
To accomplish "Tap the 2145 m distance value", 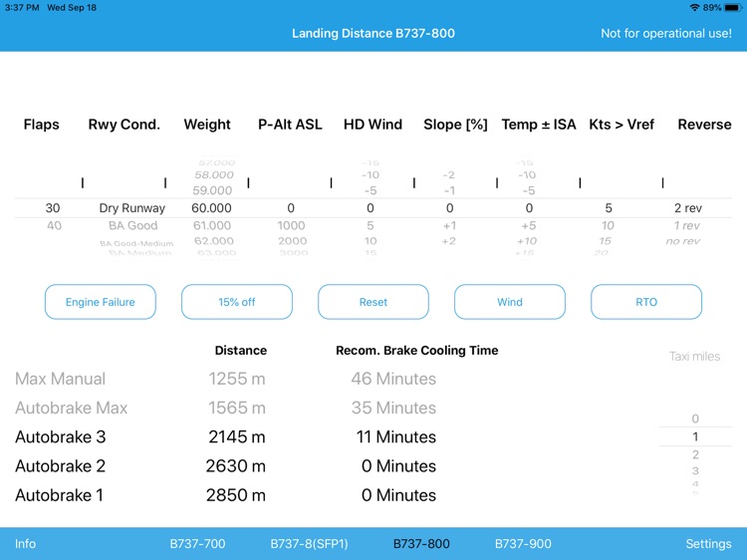I will click(x=237, y=436).
